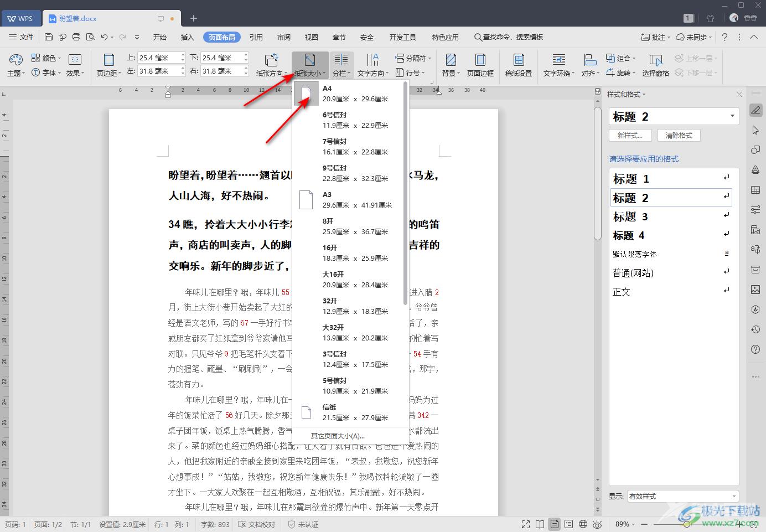Open the 纸张方向 orientation tool
This screenshot has width=766, height=532.
tap(271, 65)
